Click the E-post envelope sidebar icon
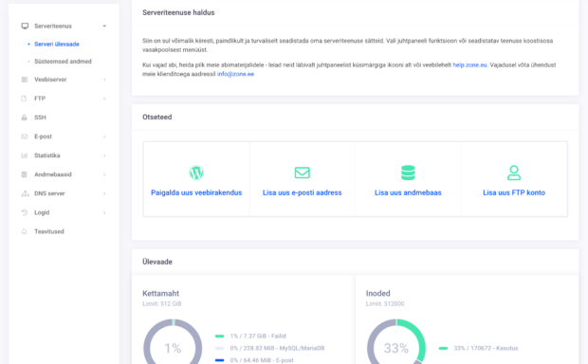Image resolution: width=588 pixels, height=364 pixels. point(25,136)
